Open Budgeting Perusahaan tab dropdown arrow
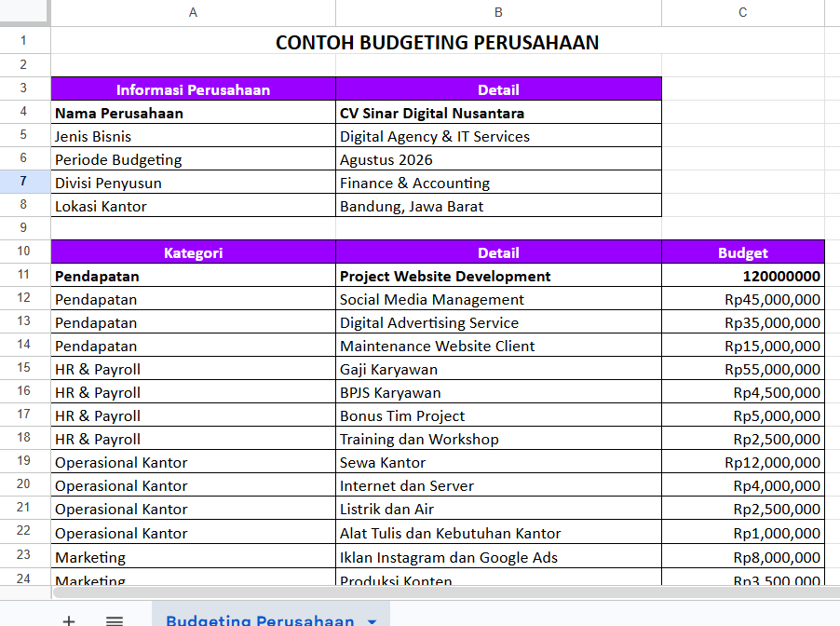 click(372, 621)
